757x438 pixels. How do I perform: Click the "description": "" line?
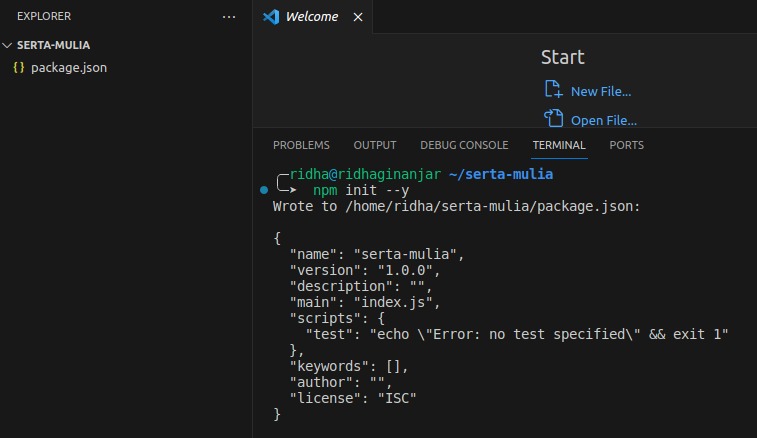[361, 286]
